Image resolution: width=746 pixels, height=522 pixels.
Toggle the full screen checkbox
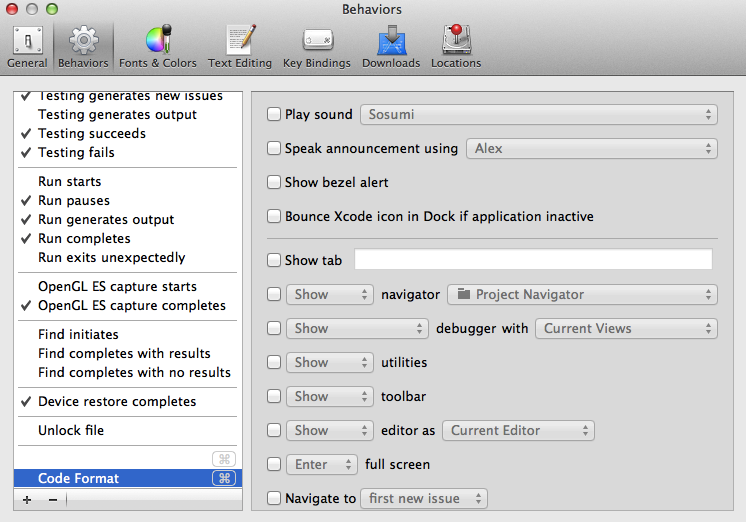click(274, 464)
